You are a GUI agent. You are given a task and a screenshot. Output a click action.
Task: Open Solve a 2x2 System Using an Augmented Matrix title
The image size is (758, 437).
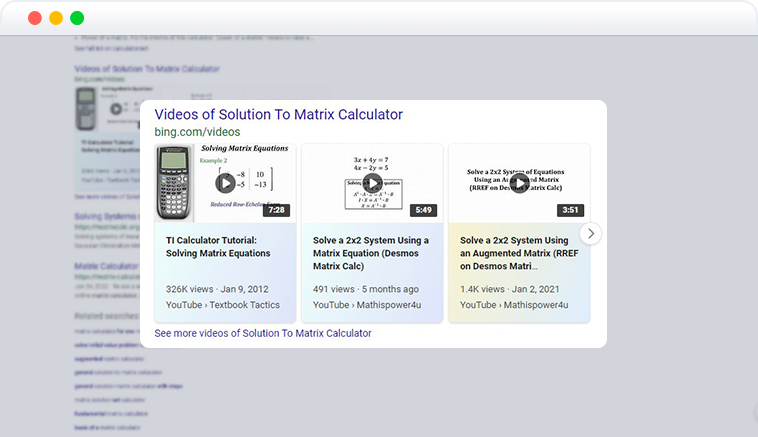(x=519, y=253)
